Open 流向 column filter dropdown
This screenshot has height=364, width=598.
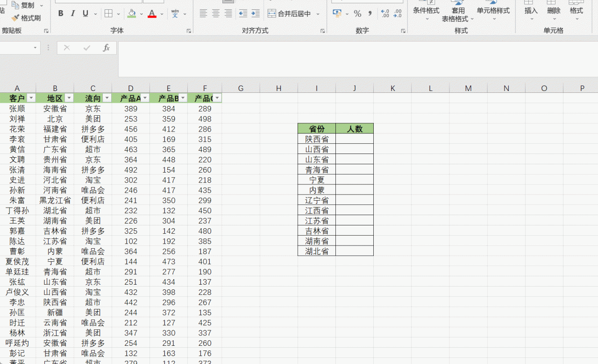pos(107,98)
